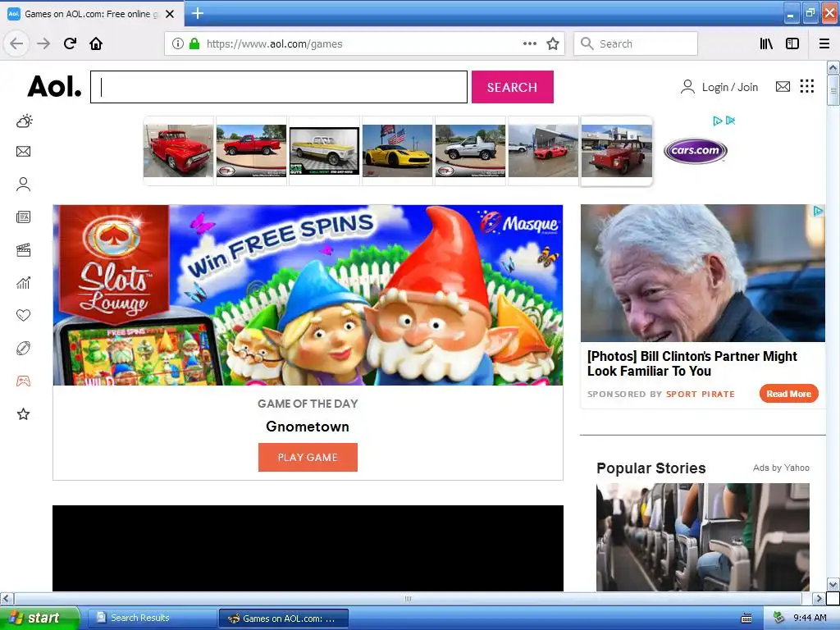Open the Finance chart icon in sidebar
The image size is (840, 630).
tap(24, 283)
